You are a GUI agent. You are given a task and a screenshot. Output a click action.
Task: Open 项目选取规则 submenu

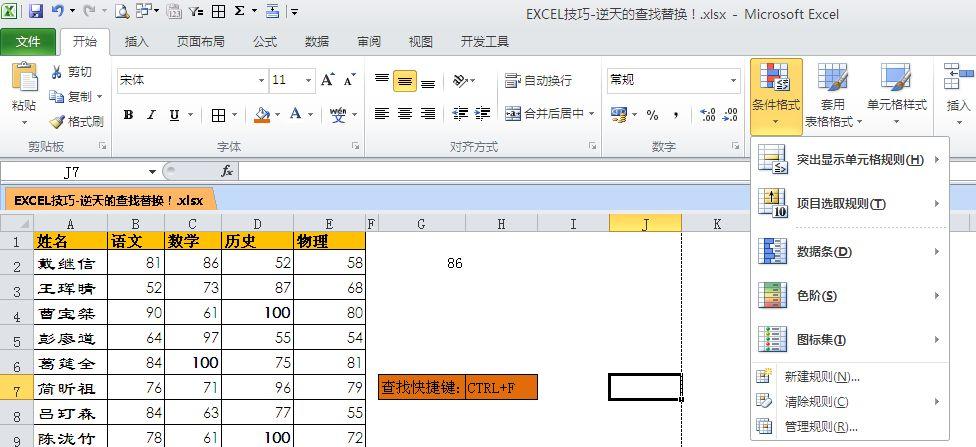pos(850,204)
